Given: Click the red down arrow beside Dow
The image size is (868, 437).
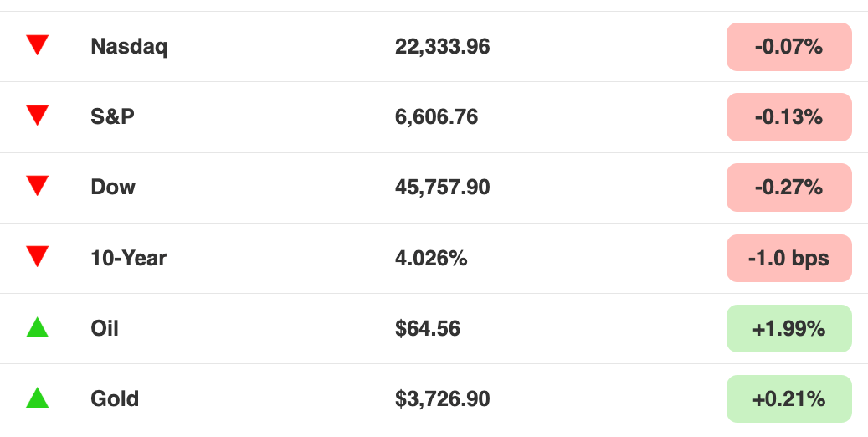Looking at the screenshot, I should [x=37, y=186].
